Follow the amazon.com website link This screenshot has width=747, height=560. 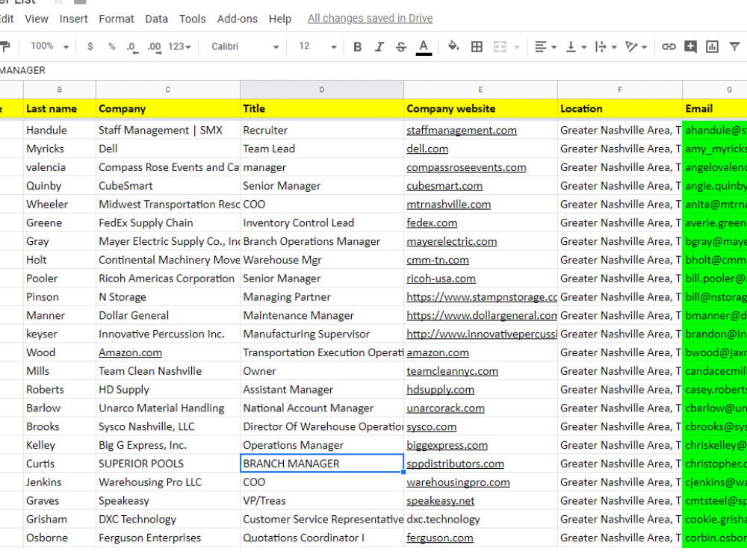(x=438, y=352)
